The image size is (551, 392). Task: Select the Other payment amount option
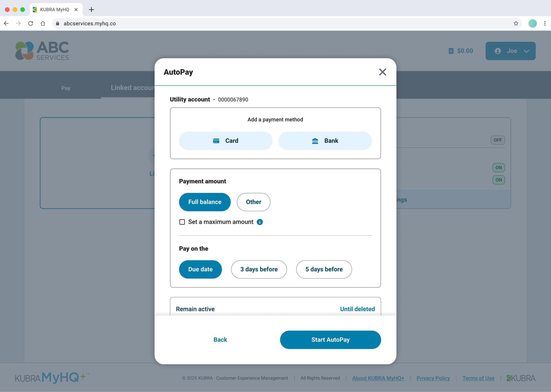click(x=253, y=202)
